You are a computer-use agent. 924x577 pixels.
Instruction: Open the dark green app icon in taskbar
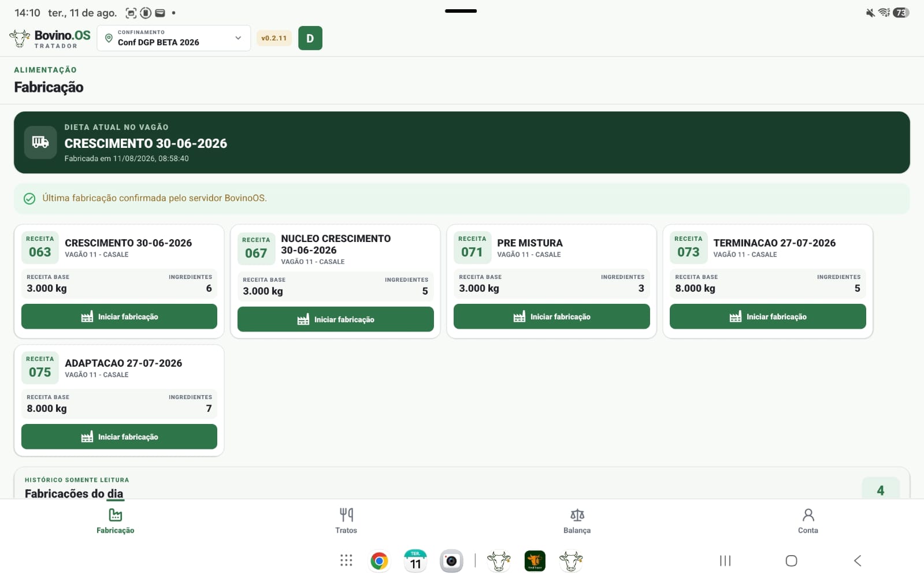535,561
